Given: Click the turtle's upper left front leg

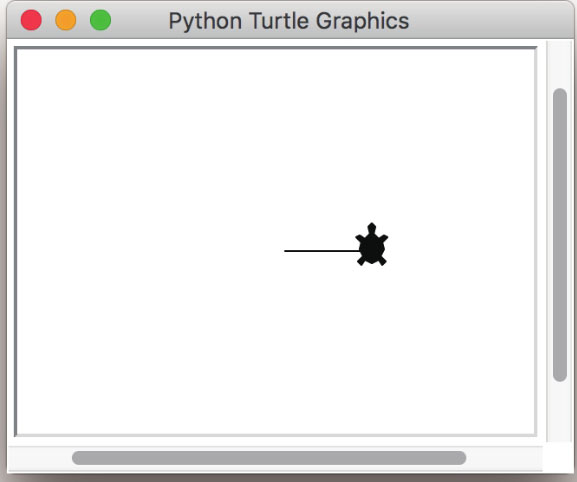Looking at the screenshot, I should point(360,238).
